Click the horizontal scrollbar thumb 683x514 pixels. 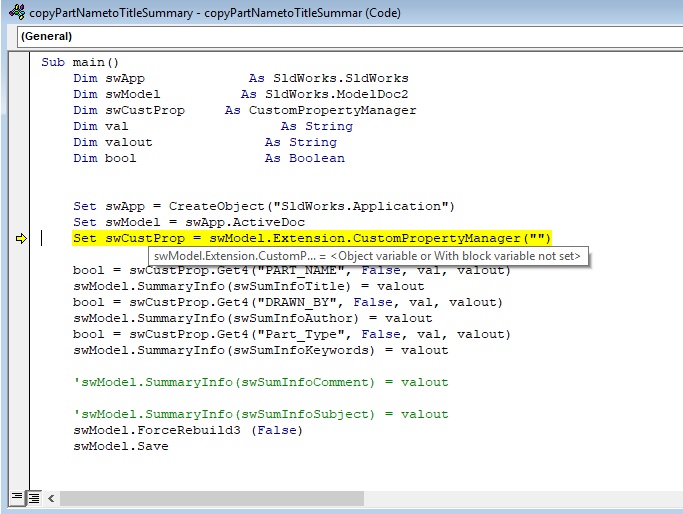click(x=212, y=498)
